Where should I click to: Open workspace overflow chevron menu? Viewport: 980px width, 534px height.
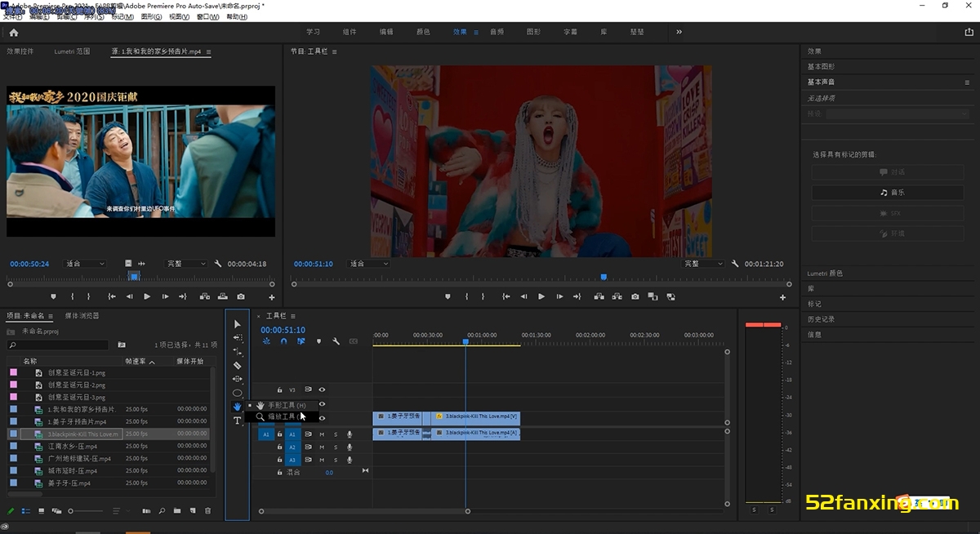point(679,32)
